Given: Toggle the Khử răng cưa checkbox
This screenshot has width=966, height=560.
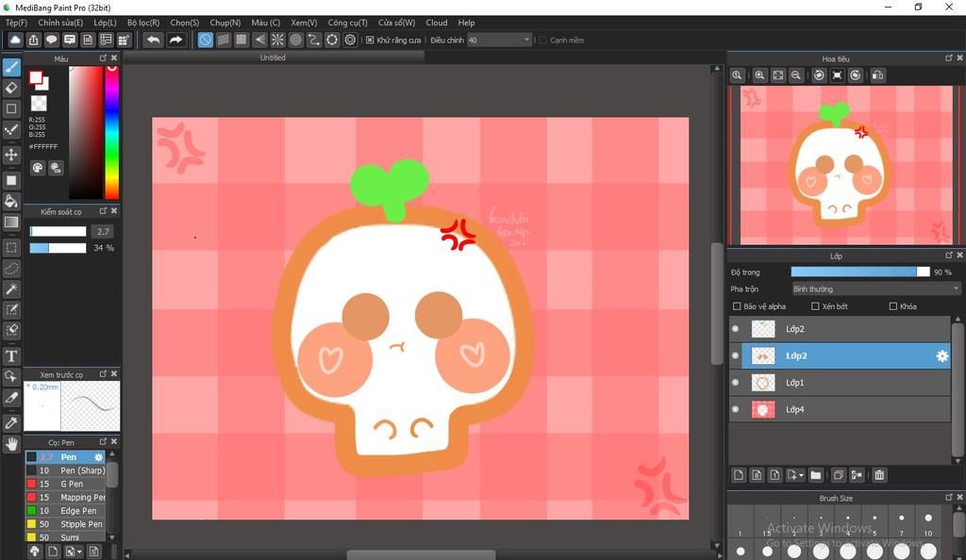Looking at the screenshot, I should (370, 41).
